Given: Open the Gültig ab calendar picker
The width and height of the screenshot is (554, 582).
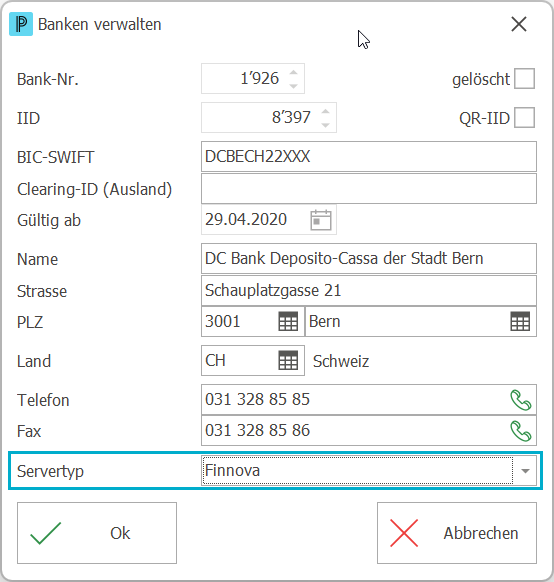Looking at the screenshot, I should 321,220.
